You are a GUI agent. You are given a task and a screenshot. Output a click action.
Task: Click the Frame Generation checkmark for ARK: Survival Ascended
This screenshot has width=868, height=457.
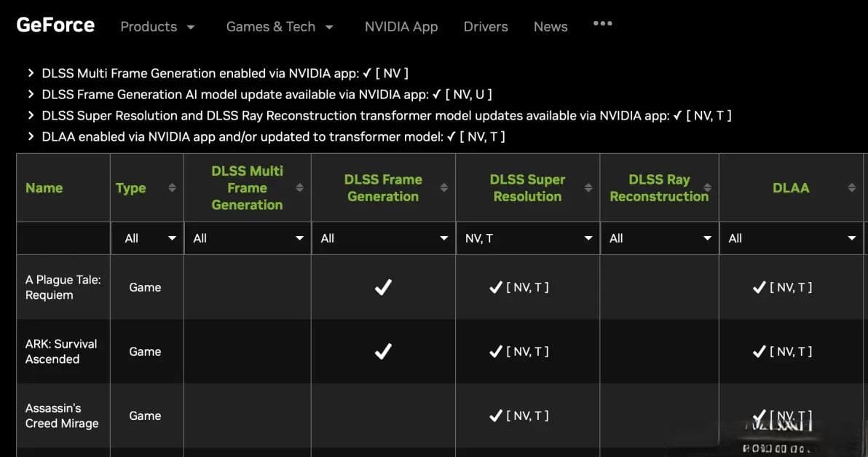[383, 351]
